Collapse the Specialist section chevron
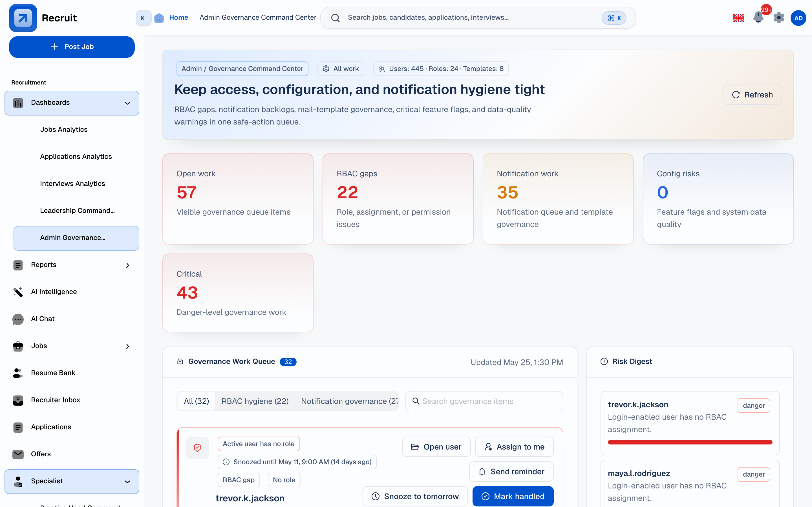Image resolution: width=812 pixels, height=507 pixels. 127,482
